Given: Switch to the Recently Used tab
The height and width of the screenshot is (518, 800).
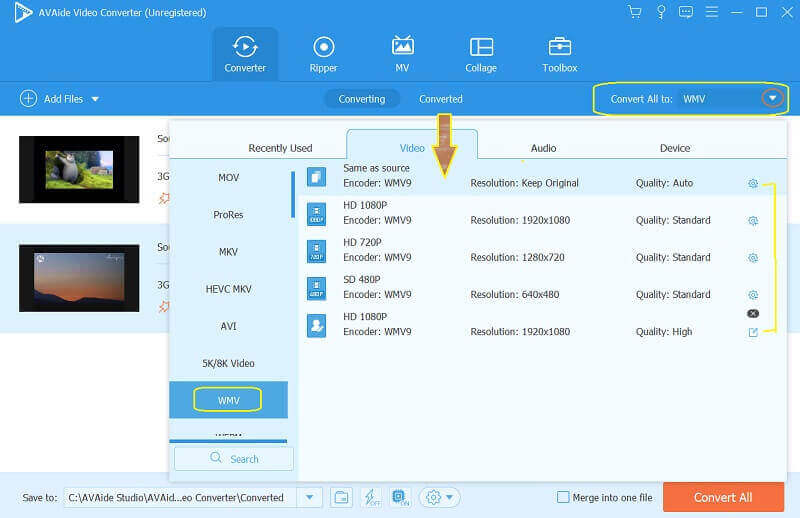Looking at the screenshot, I should [280, 148].
